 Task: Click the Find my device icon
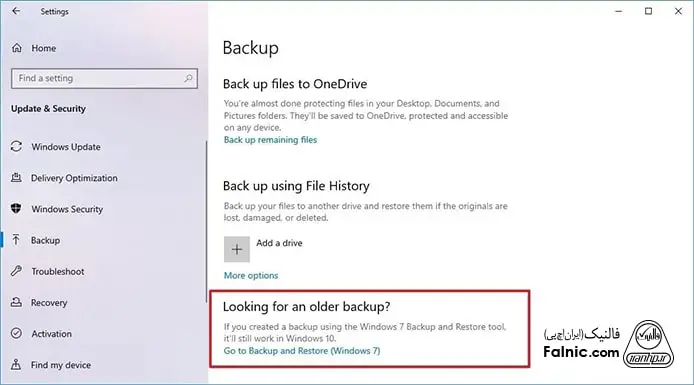[16, 365]
